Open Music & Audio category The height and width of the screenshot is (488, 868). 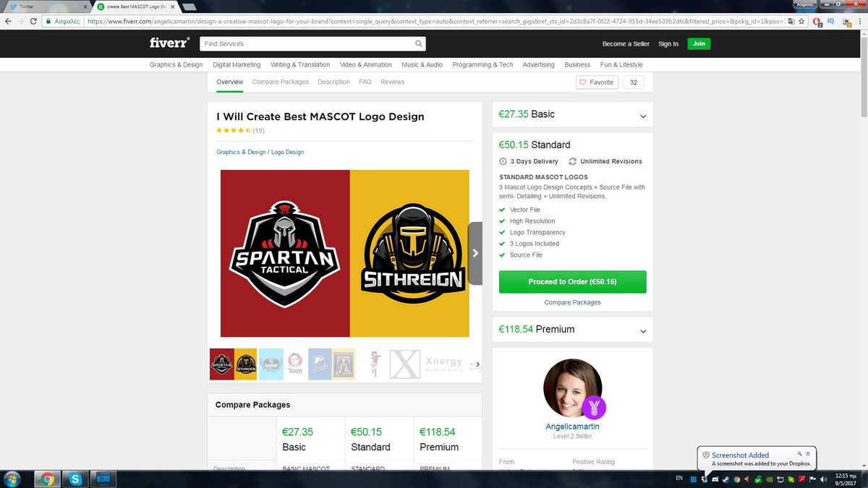[422, 64]
